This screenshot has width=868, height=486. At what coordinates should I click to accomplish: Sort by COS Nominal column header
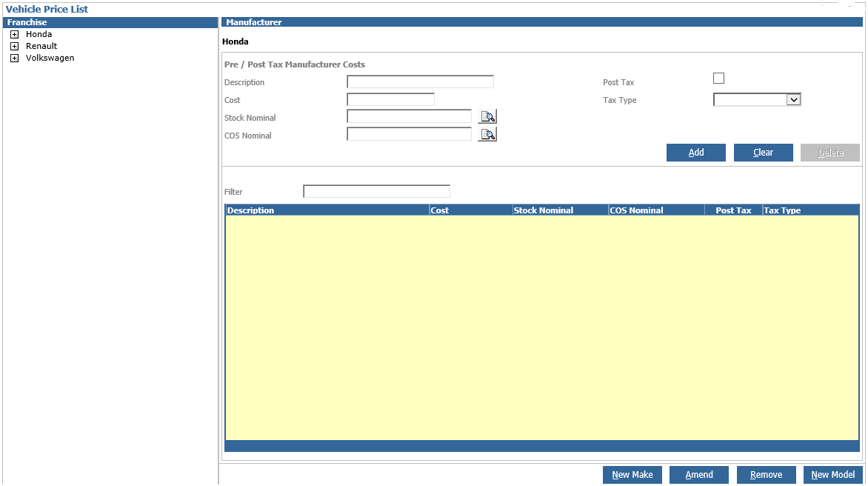tap(656, 210)
